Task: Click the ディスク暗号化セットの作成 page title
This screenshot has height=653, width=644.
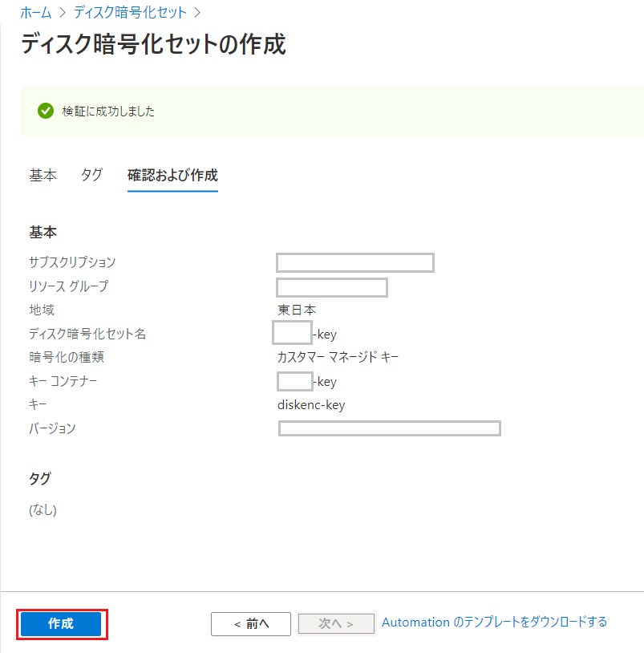Action: pos(153,44)
